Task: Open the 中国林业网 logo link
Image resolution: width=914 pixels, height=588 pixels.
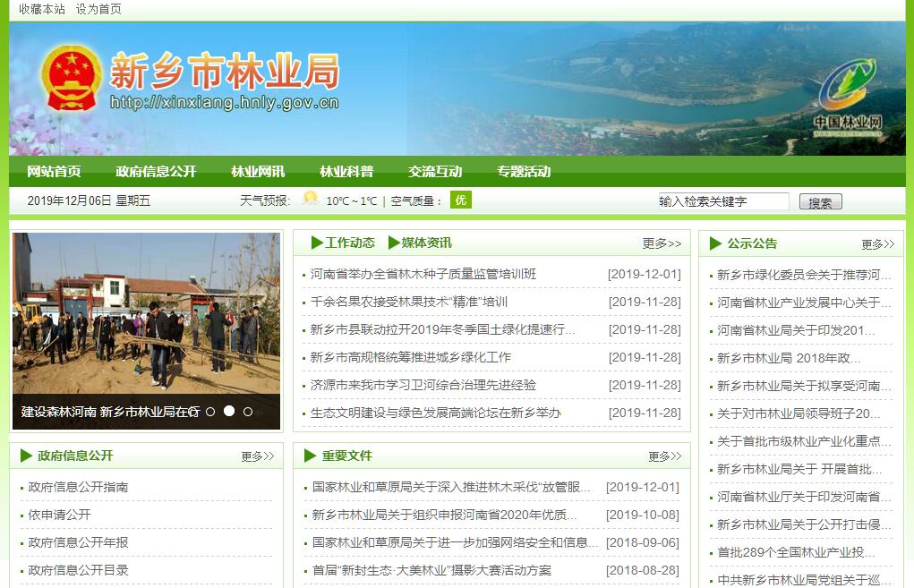Action: (847, 94)
